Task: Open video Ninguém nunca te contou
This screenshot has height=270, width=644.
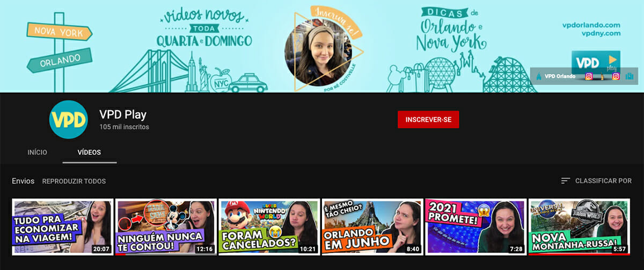Action: [x=166, y=227]
